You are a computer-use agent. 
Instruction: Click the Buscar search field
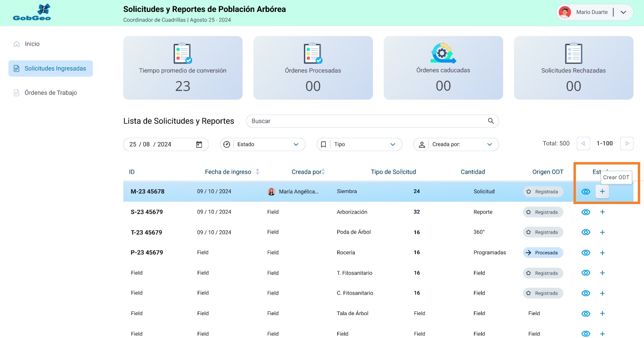coord(367,121)
